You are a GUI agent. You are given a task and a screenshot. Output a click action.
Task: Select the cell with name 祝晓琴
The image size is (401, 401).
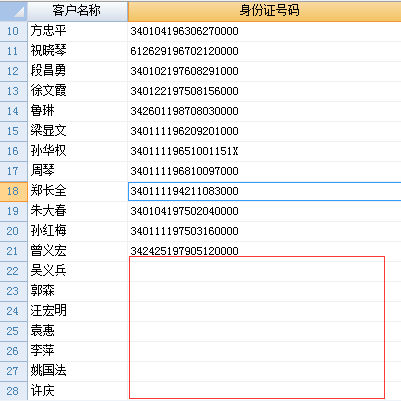(x=77, y=51)
